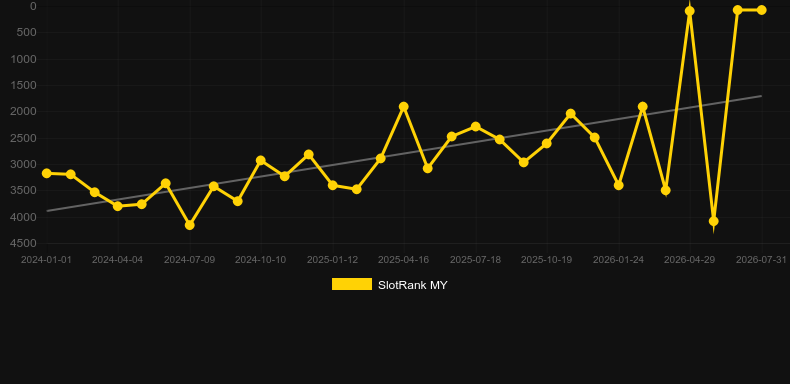Click the 3000 y-axis label
The width and height of the screenshot is (790, 384).
[24, 164]
